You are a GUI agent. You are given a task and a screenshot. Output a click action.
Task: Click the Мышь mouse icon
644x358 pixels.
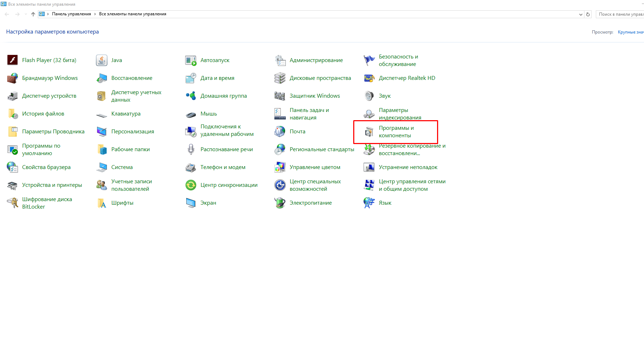click(x=191, y=114)
